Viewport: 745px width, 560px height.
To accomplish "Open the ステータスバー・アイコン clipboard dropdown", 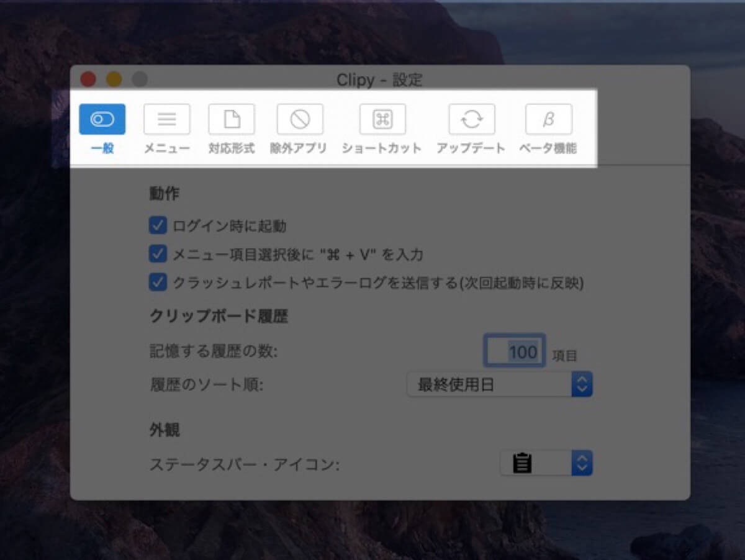I will point(546,463).
